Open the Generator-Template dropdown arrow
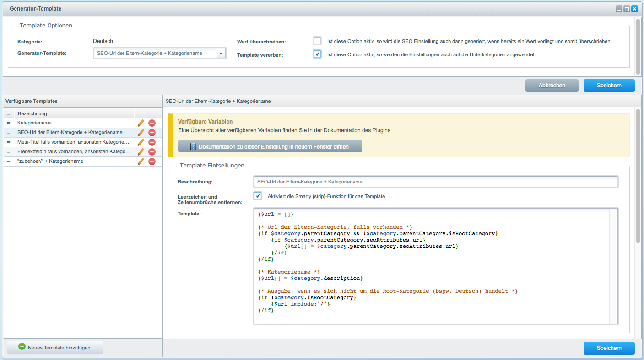The width and height of the screenshot is (644, 360). 221,54
